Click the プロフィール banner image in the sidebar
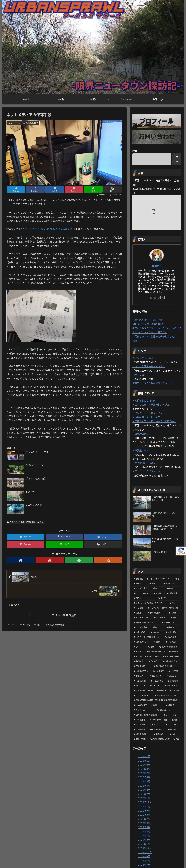The image size is (186, 868). pyautogui.click(x=157, y=121)
